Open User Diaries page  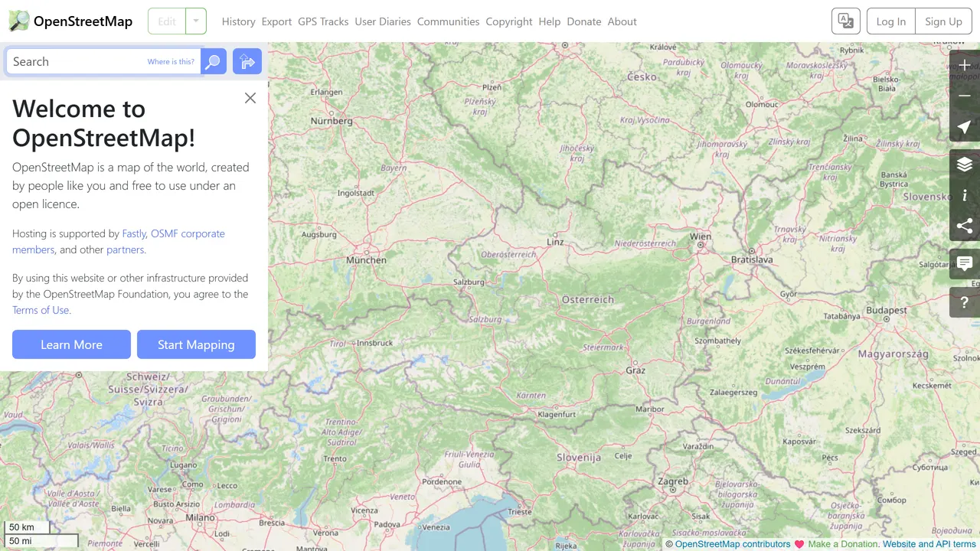(x=383, y=21)
